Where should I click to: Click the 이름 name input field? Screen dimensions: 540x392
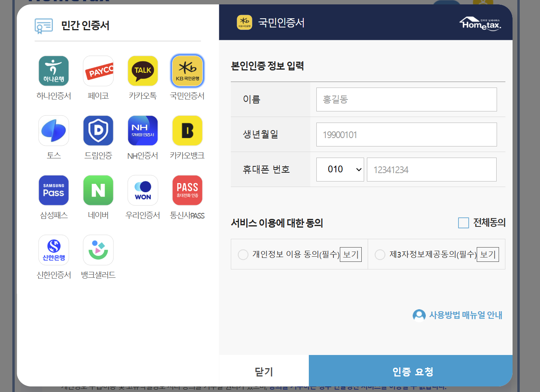(x=407, y=99)
